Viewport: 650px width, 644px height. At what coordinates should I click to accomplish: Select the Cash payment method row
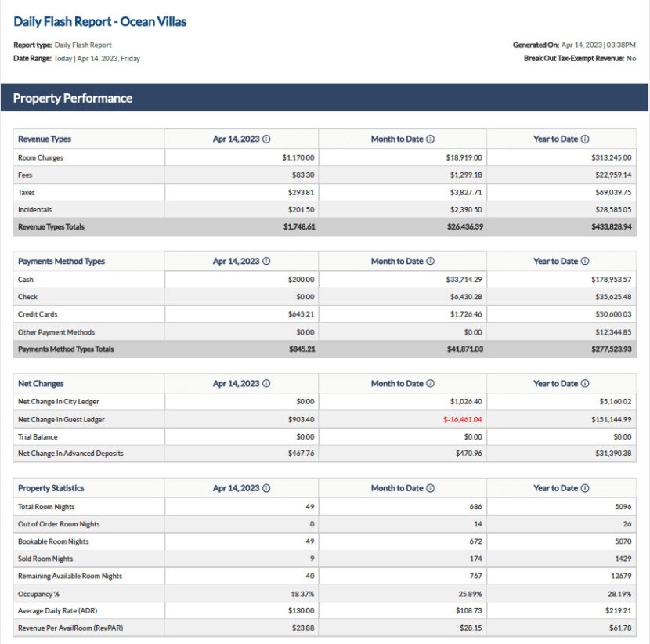click(x=86, y=279)
